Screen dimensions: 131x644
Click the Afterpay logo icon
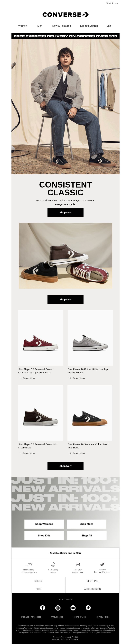click(x=102, y=564)
